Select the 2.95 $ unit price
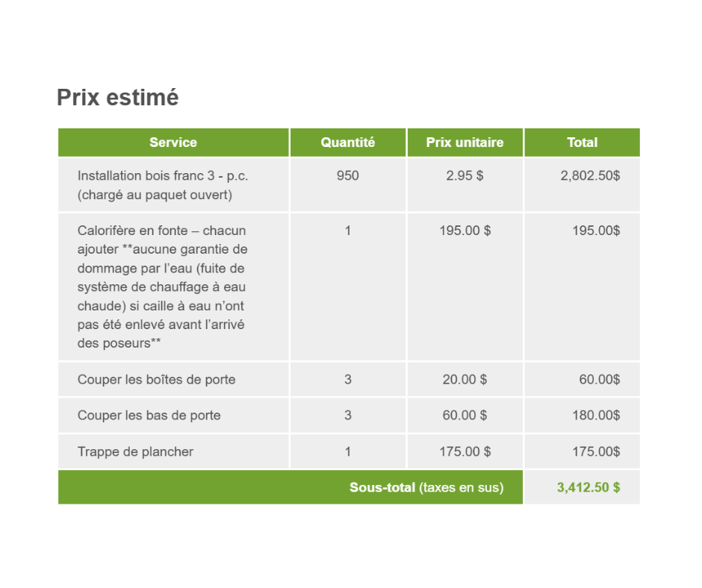This screenshot has width=702, height=588. coord(465,176)
